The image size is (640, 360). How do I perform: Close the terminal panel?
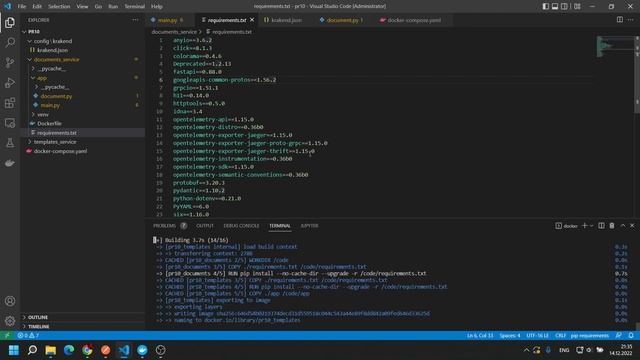point(632,226)
